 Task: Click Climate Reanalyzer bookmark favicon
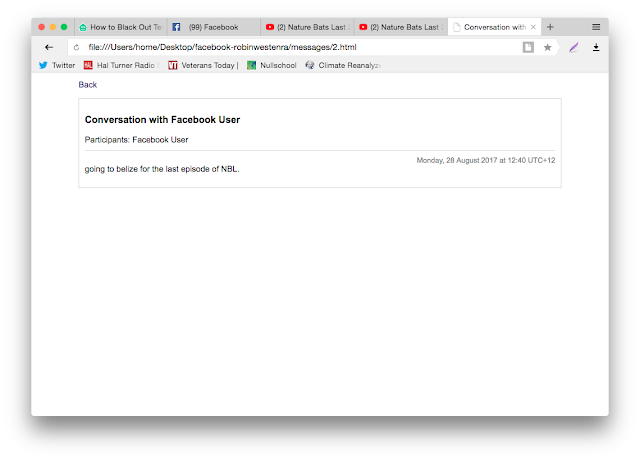(310, 65)
